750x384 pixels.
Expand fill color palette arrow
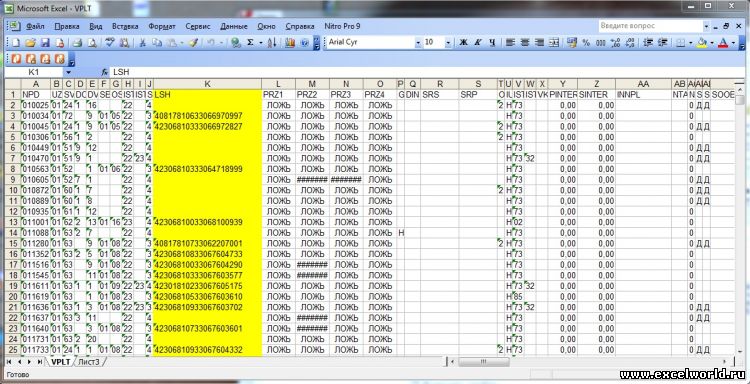pos(712,43)
